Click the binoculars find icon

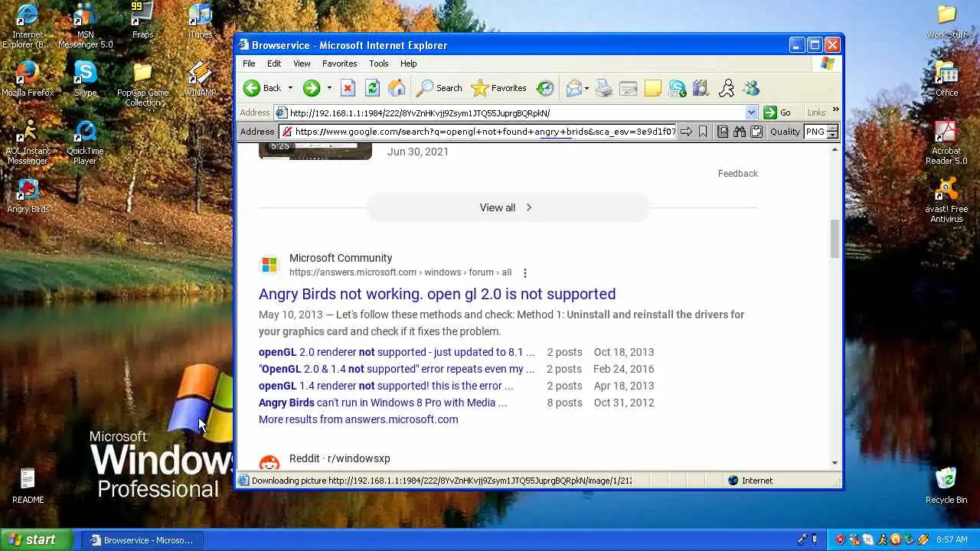pyautogui.click(x=740, y=132)
